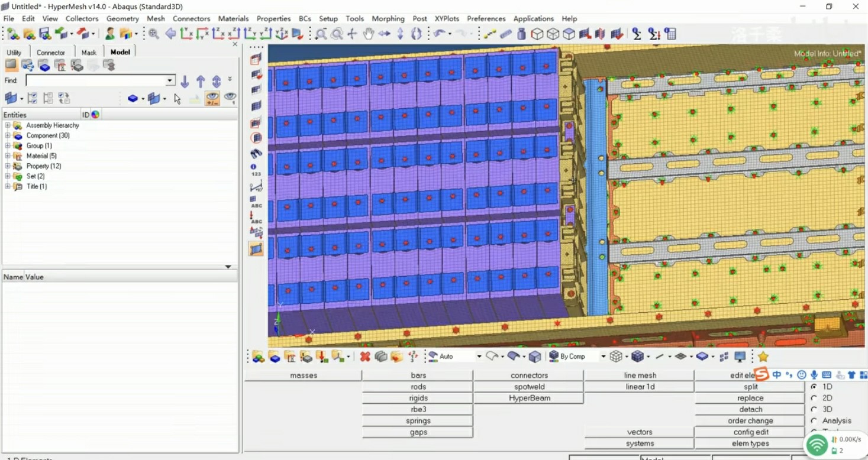Select Title (1) in entity tree
Viewport: 868px width, 460px height.
point(37,186)
